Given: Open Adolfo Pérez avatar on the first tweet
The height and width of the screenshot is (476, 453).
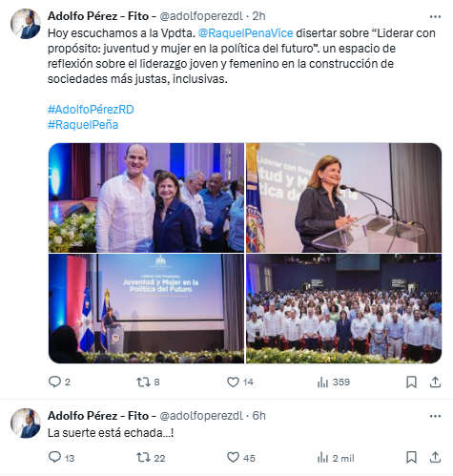Looking at the screenshot, I should pos(26,24).
